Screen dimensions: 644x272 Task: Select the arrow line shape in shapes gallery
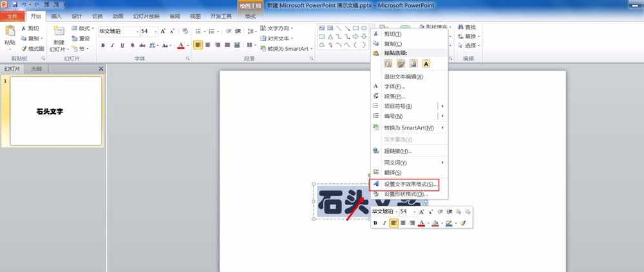click(347, 28)
